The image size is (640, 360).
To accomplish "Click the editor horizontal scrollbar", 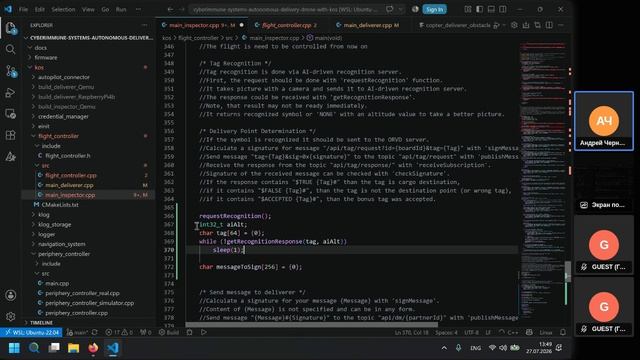I will (311, 325).
